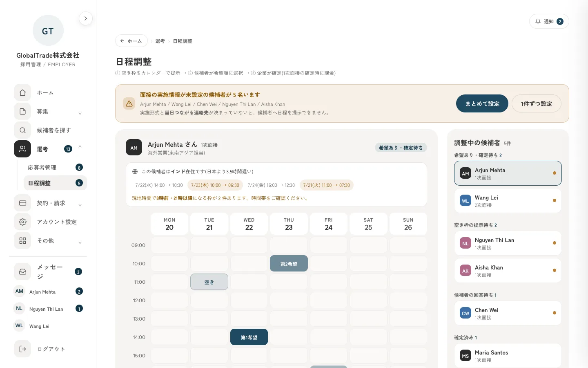This screenshot has width=588, height=368.
Task: Select 日程調整 submenu item
Action: pos(55,183)
